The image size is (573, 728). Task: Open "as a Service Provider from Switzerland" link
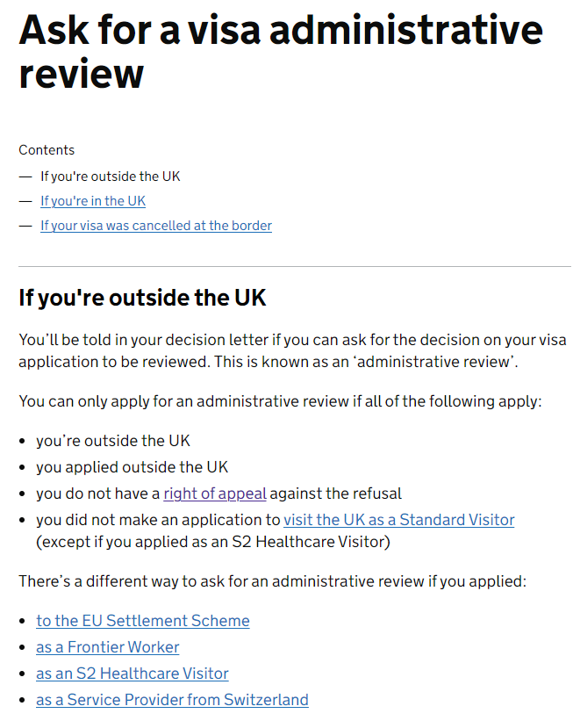pyautogui.click(x=172, y=700)
